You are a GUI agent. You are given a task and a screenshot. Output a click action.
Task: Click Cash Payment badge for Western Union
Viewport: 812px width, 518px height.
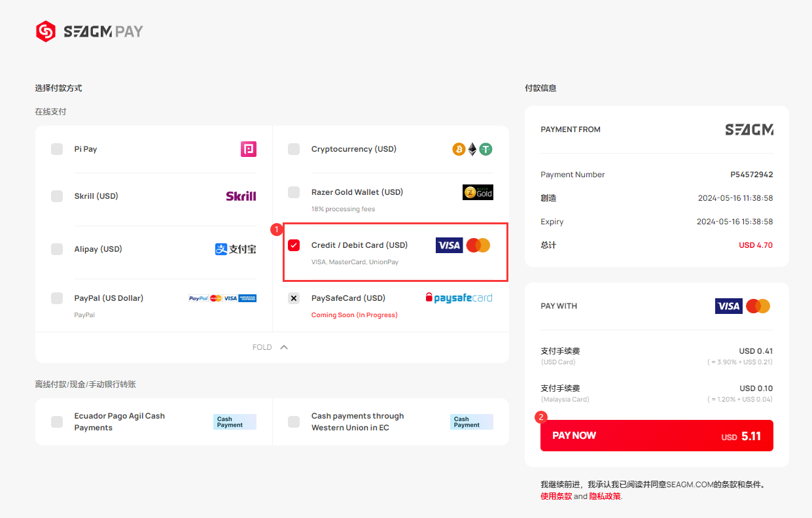pos(472,422)
